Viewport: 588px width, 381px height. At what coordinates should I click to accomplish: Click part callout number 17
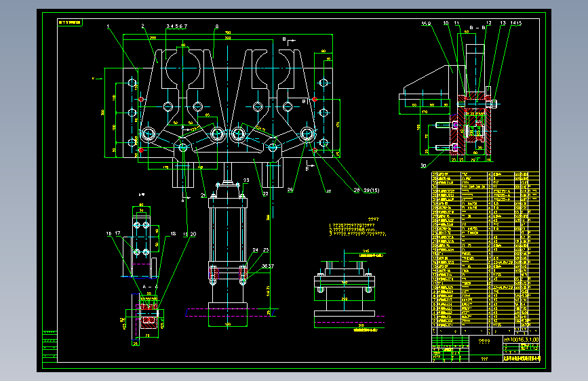point(118,233)
